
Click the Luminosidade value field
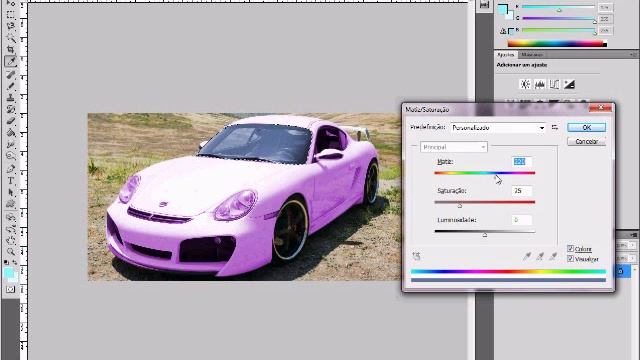[522, 220]
